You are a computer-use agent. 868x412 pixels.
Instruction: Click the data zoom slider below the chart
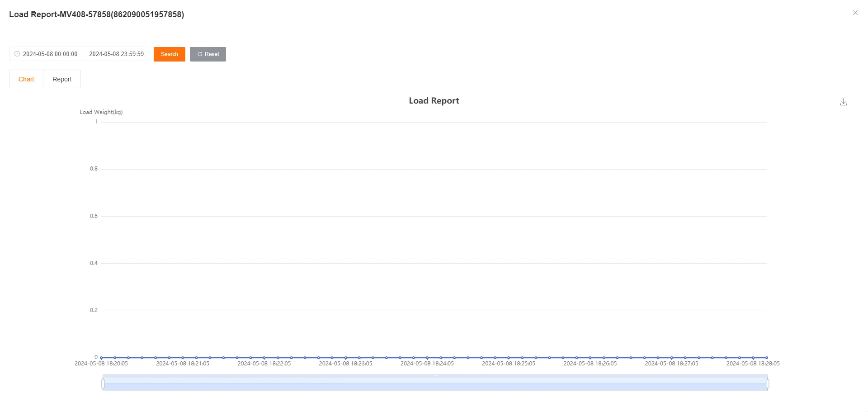[434, 383]
